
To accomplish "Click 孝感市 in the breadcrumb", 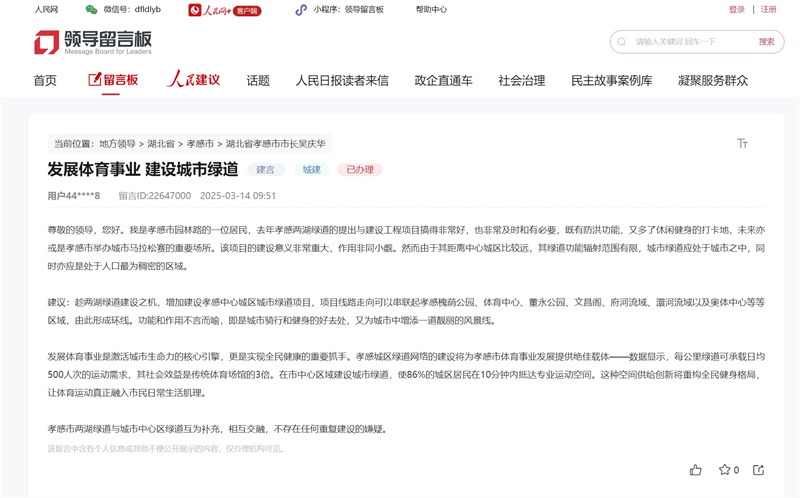I will pyautogui.click(x=201, y=144).
